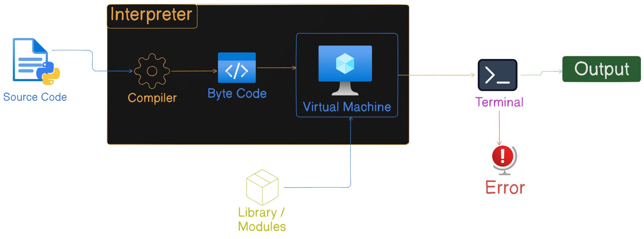Click the 'Virtual Machine' label text
Screen dimensions: 644x239
pos(347,107)
